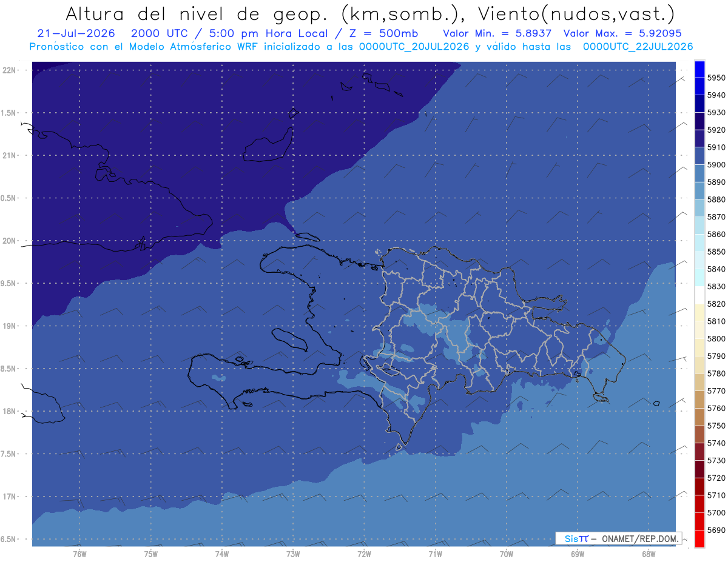728x562 pixels.
Task: Click the legend swatch between 5890 and 5900
Action: (699, 173)
